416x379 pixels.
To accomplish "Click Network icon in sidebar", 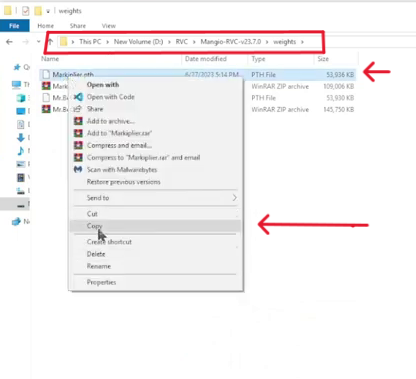I will coord(16,221).
